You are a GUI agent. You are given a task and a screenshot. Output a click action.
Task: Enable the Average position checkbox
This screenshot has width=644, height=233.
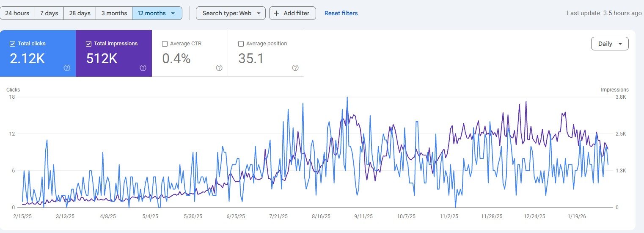point(241,44)
